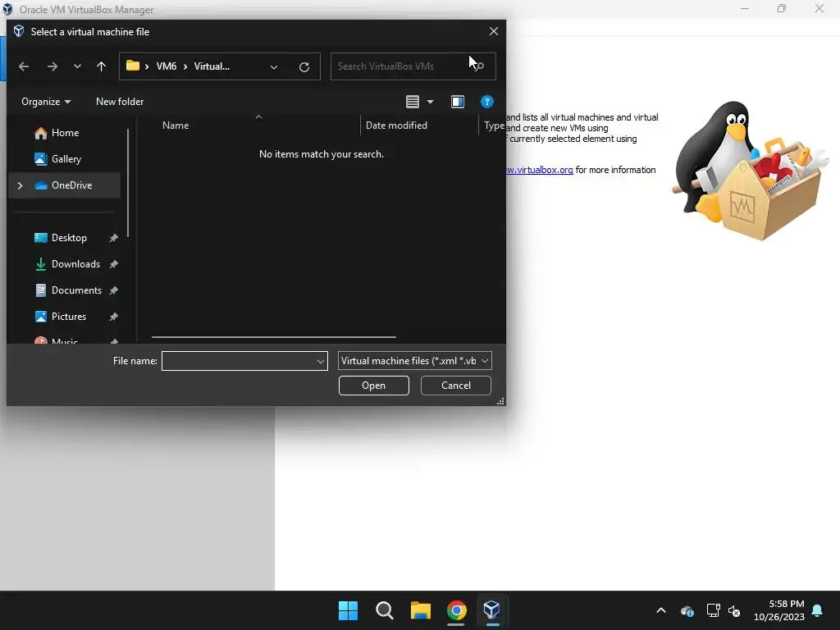Click the muted volume tray icon
840x630 pixels.
734,610
